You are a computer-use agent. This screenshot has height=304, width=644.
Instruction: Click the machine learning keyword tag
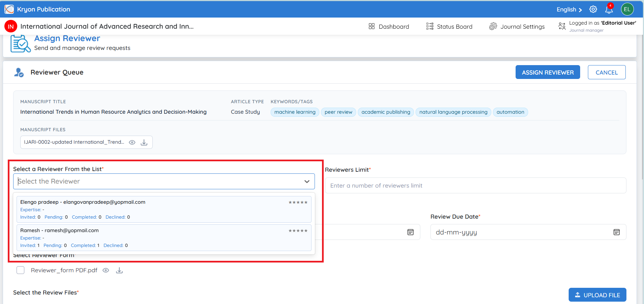pyautogui.click(x=295, y=112)
